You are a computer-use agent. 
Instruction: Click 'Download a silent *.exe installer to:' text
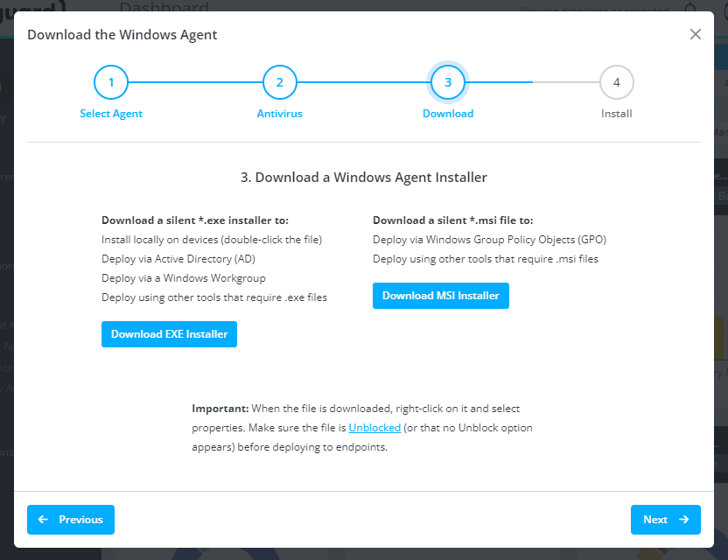195,220
